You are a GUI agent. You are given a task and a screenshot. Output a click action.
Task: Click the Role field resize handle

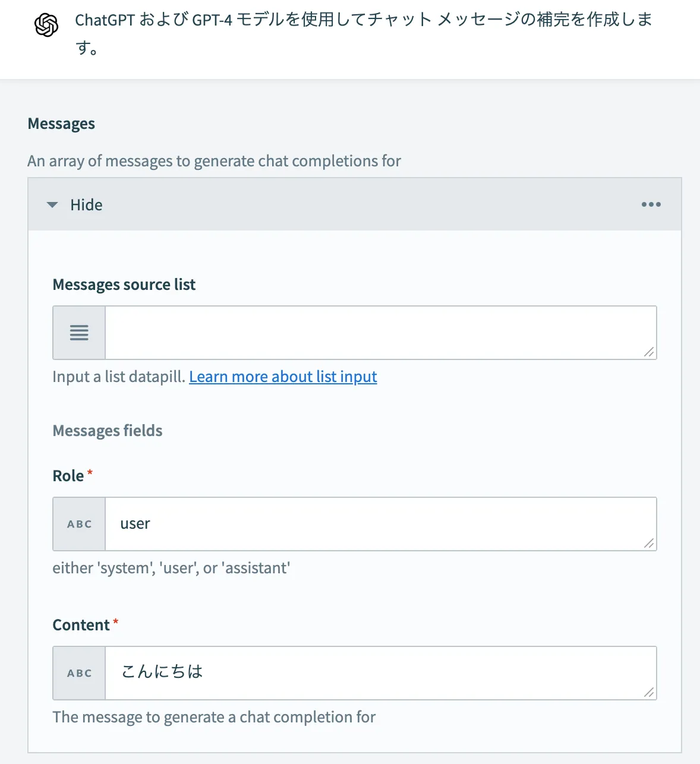649,544
